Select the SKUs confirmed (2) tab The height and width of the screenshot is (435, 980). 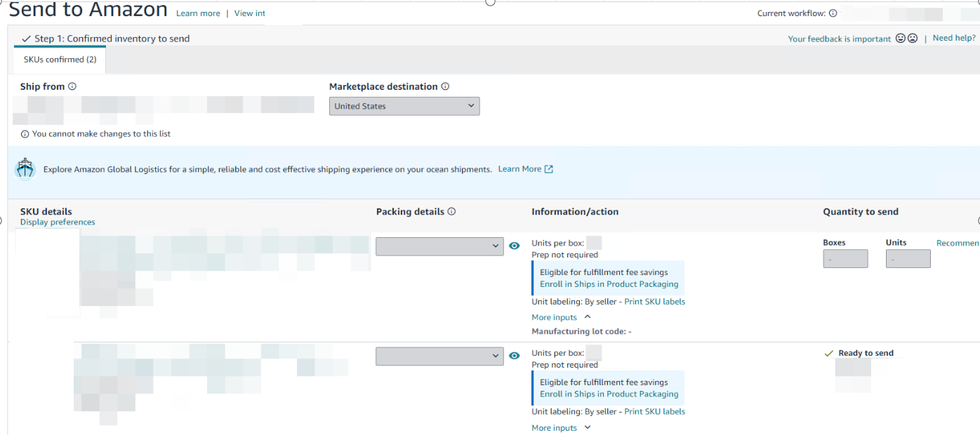pos(60,60)
